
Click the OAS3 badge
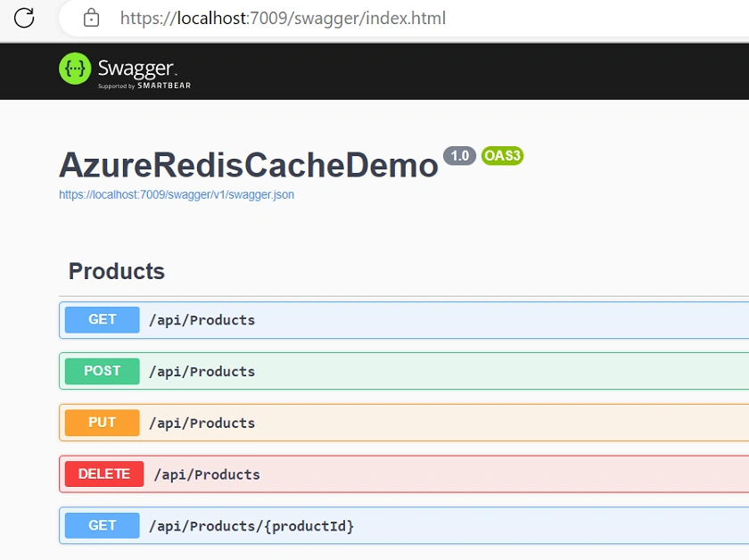503,156
